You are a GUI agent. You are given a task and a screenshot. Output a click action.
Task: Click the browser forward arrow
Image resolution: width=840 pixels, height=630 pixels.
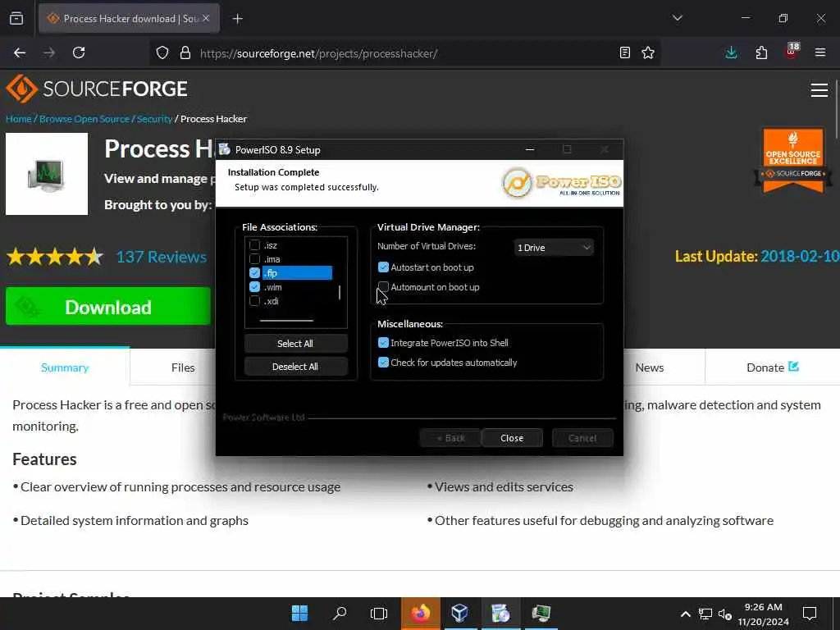(x=49, y=53)
